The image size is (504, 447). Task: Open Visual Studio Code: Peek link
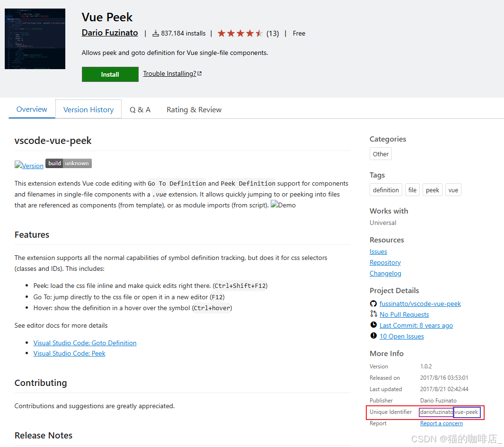tap(69, 353)
